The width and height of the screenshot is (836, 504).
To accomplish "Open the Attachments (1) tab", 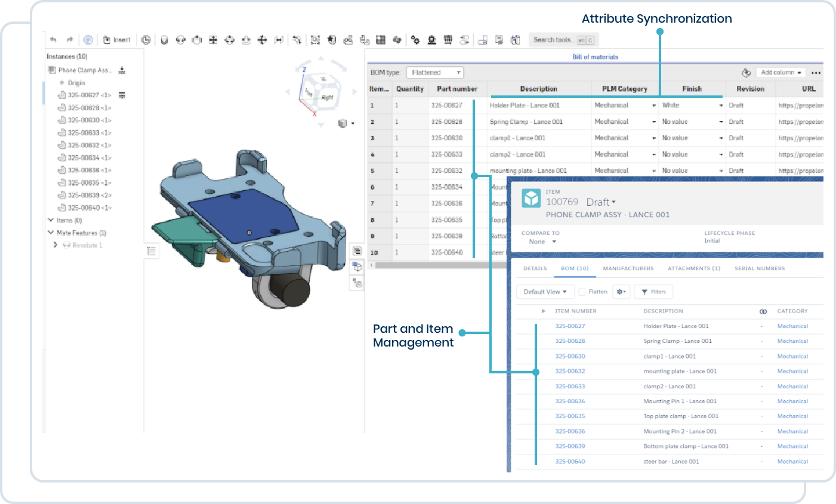I will (x=693, y=268).
